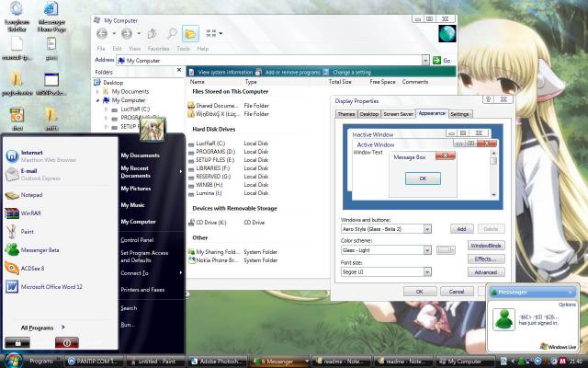Open the Windows and buttons style dropdown
Viewport: 588px width, 368px height.
(427, 229)
